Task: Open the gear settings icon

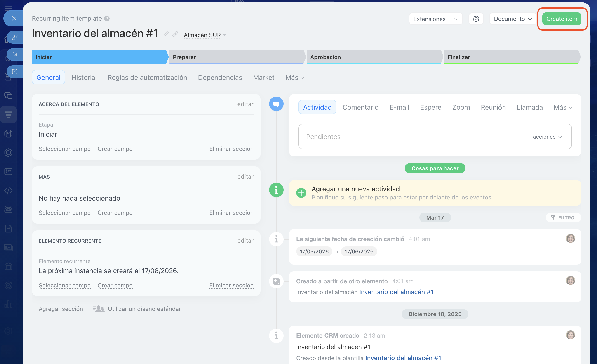Action: click(x=476, y=19)
